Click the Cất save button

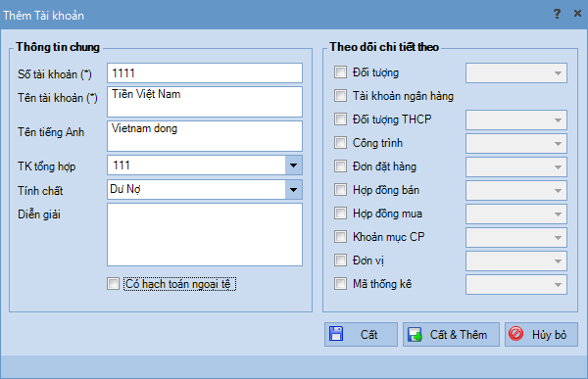click(x=361, y=334)
